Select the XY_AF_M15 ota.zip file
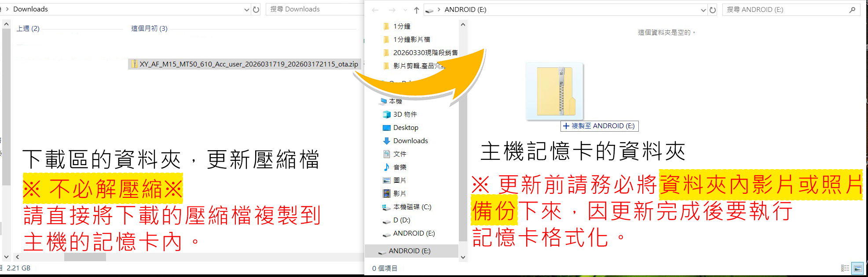The height and width of the screenshot is (277, 868). (x=248, y=64)
